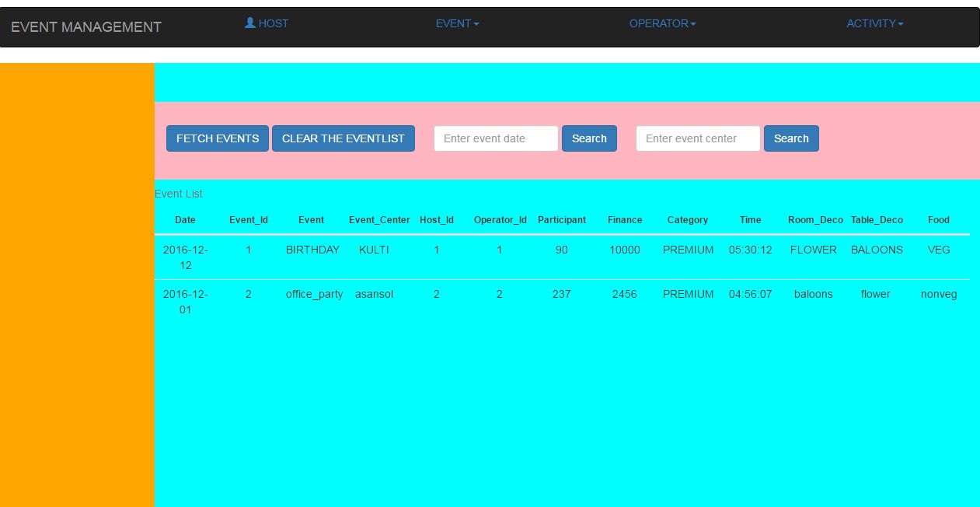Select the Event_Center column header
This screenshot has width=980, height=507.
point(379,220)
